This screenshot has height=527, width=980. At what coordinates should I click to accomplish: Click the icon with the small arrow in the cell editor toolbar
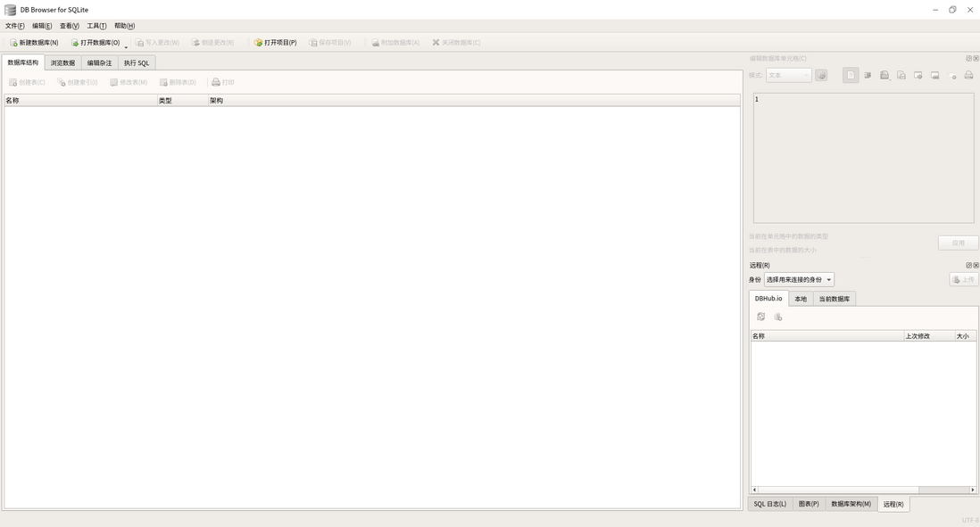[884, 76]
